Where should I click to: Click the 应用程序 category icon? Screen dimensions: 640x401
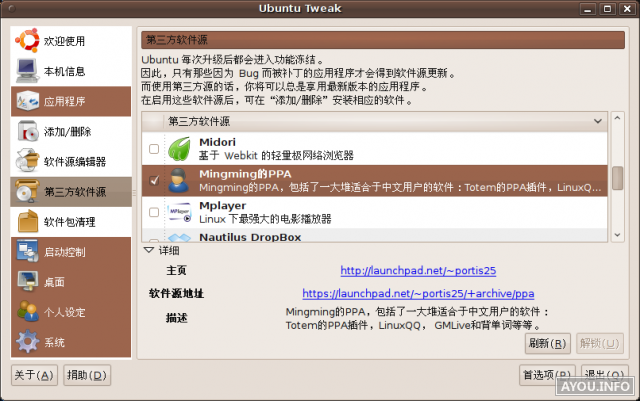pos(27,101)
